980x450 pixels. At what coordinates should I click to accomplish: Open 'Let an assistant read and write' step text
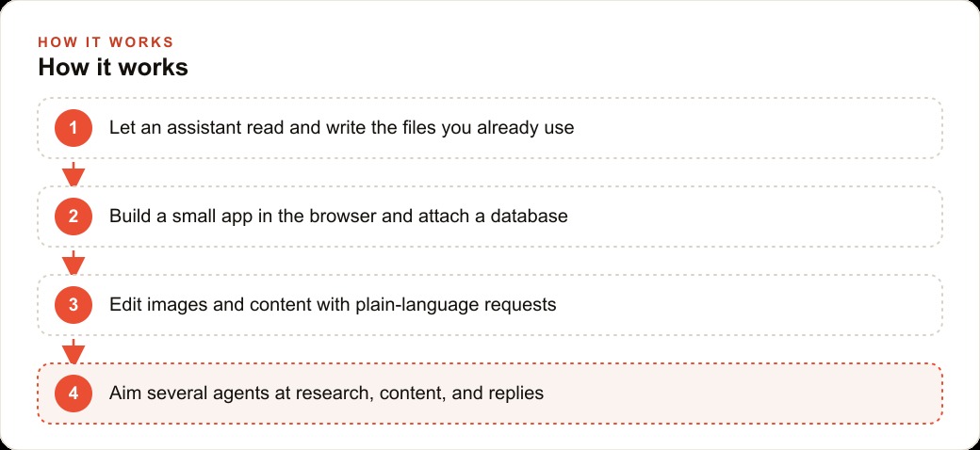[x=342, y=128]
